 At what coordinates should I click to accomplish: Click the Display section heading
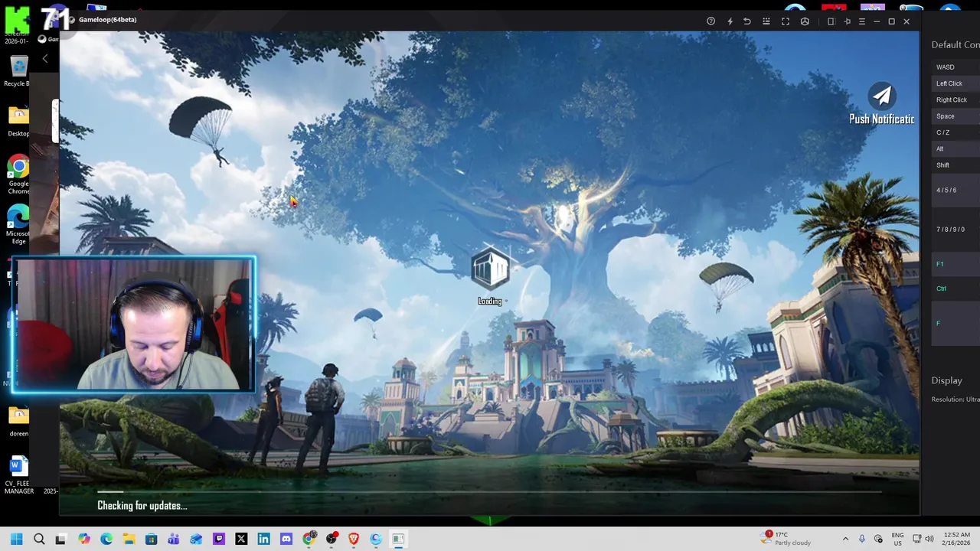point(946,380)
